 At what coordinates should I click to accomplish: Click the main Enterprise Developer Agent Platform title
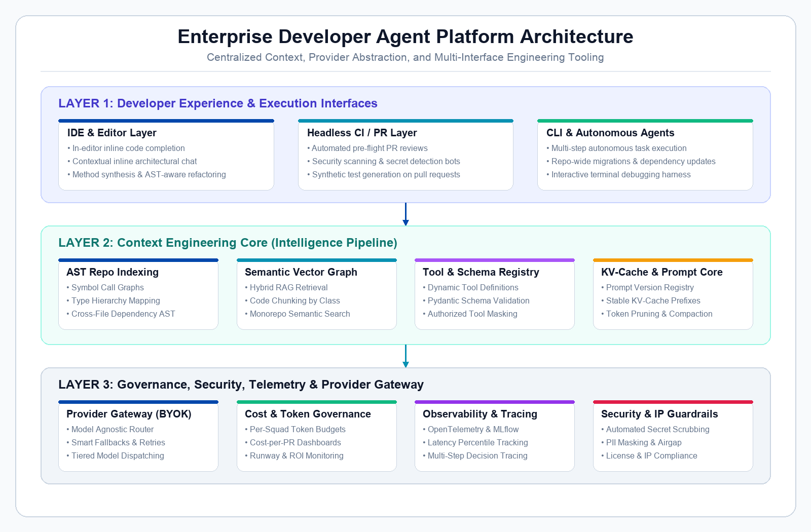pyautogui.click(x=405, y=36)
